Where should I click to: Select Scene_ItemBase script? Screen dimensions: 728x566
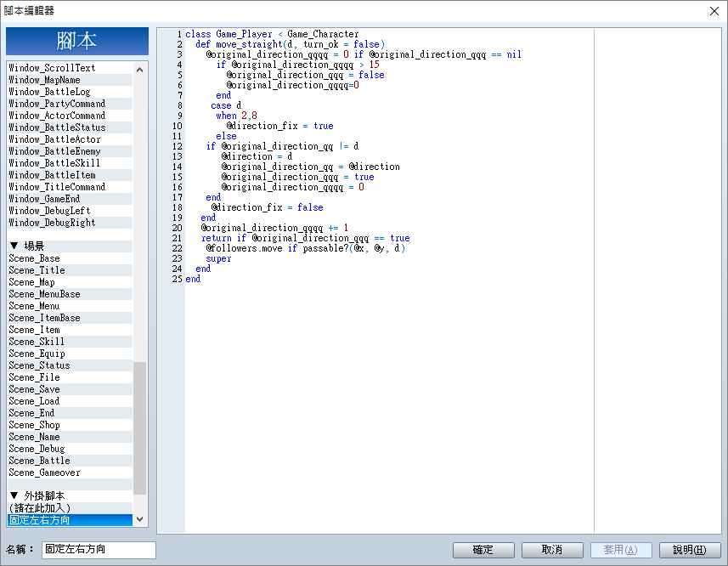tap(71, 318)
